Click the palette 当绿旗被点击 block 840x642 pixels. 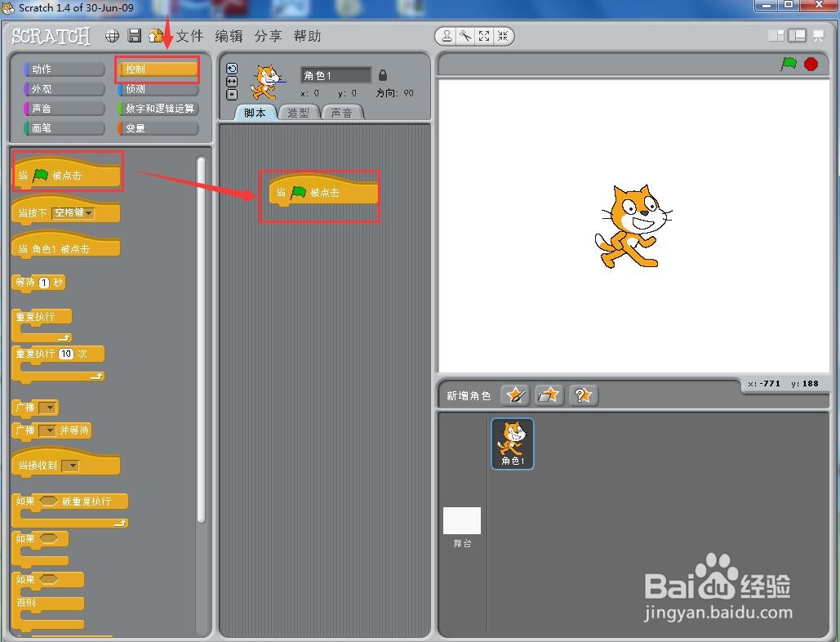[66, 172]
